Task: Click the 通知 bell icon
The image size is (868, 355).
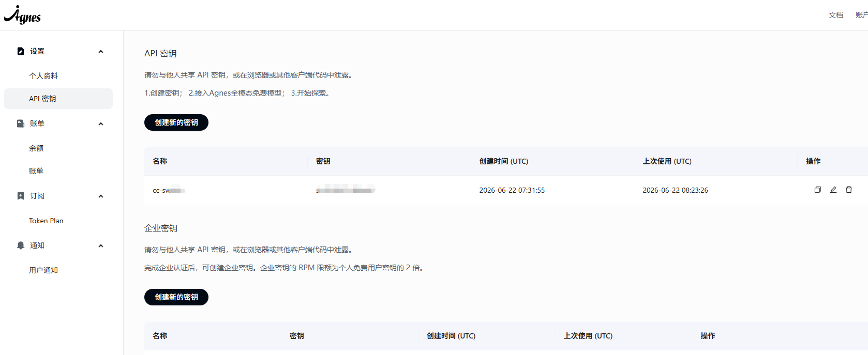Action: click(21, 245)
